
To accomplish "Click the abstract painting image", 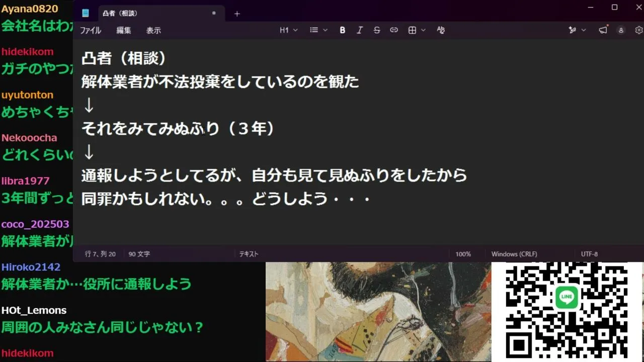I will point(378,312).
